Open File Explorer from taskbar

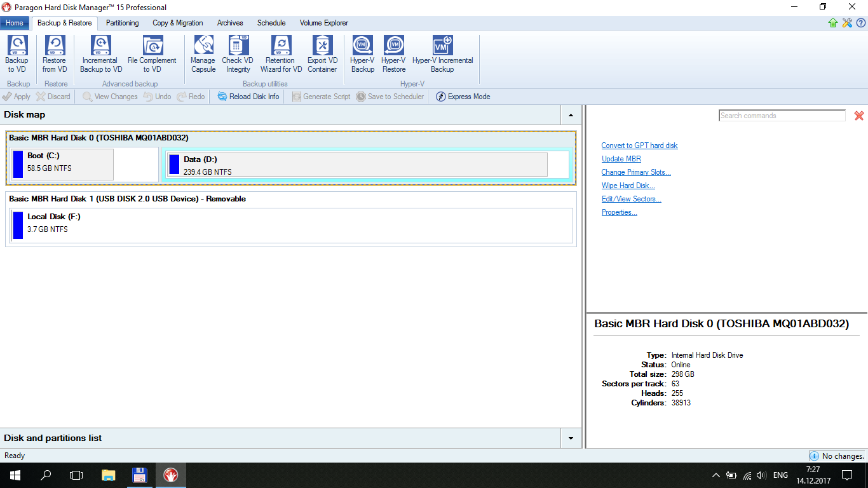(109, 475)
